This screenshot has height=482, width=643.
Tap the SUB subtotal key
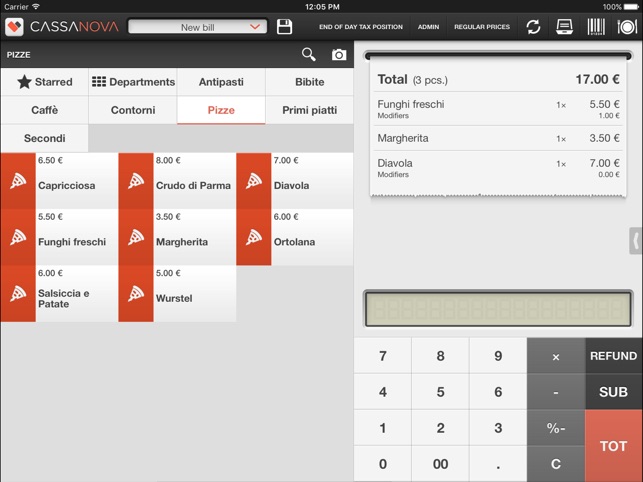[613, 392]
